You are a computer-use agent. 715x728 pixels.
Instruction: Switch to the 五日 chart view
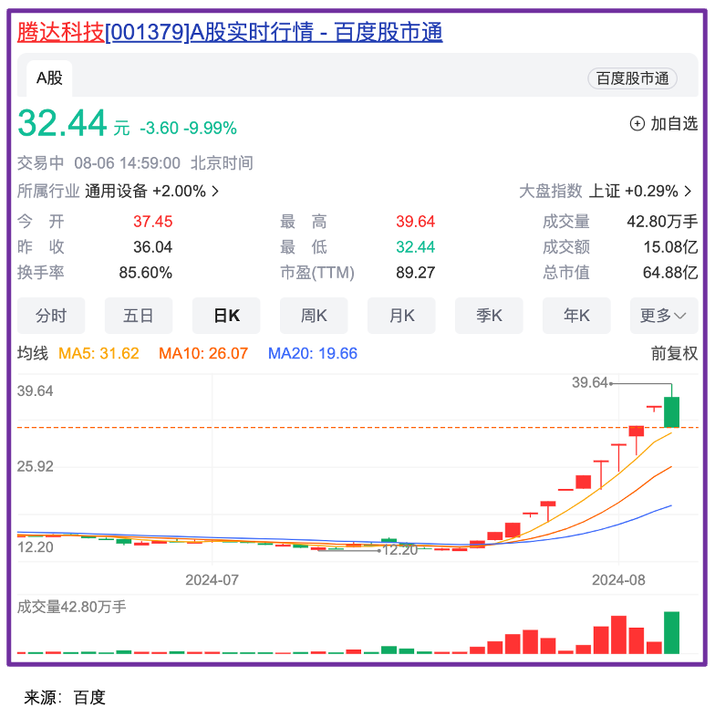pyautogui.click(x=139, y=316)
